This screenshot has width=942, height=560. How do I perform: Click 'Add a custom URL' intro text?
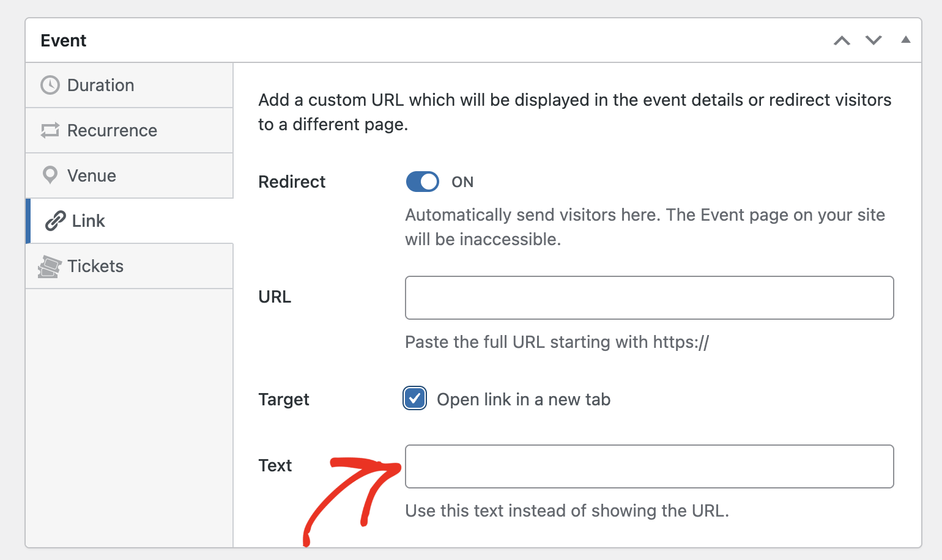click(x=575, y=112)
